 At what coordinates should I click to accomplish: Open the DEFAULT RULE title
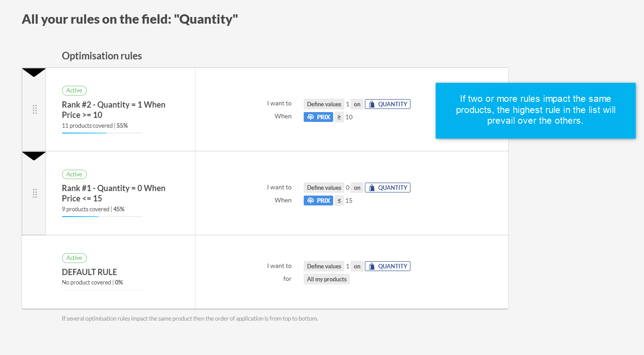click(x=89, y=272)
